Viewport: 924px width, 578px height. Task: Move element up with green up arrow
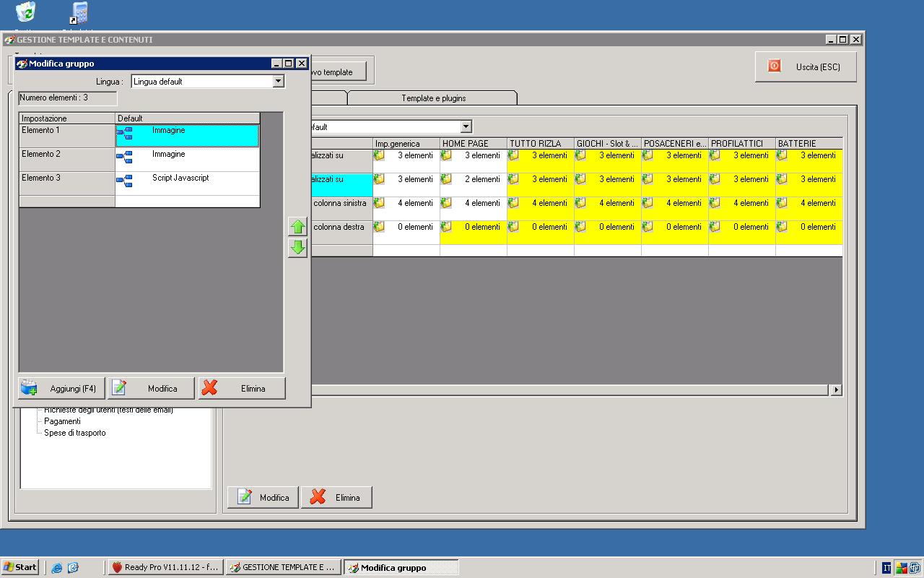pyautogui.click(x=297, y=227)
